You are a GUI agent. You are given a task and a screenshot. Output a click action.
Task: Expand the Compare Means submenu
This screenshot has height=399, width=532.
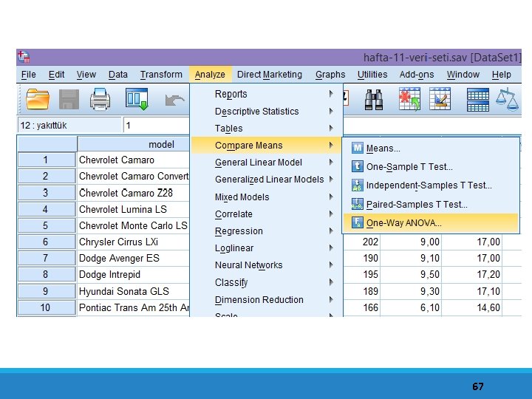pyautogui.click(x=266, y=146)
